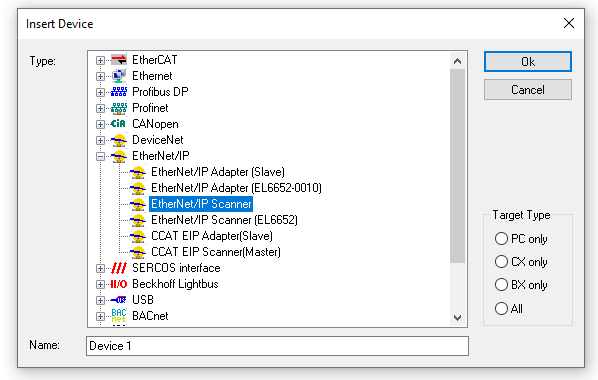The image size is (598, 380).
Task: Click the scroll up arrow
Action: coord(458,61)
